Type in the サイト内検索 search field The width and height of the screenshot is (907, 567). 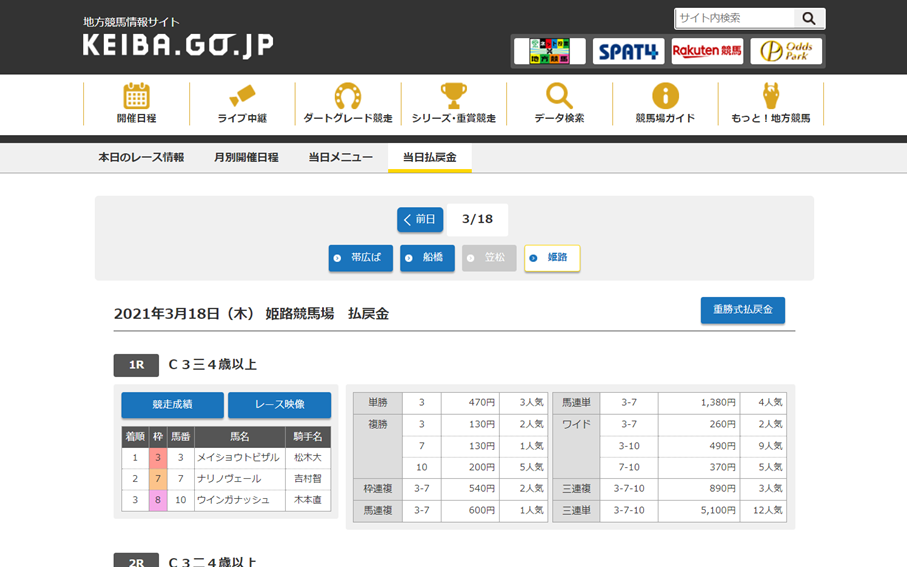[x=735, y=18]
